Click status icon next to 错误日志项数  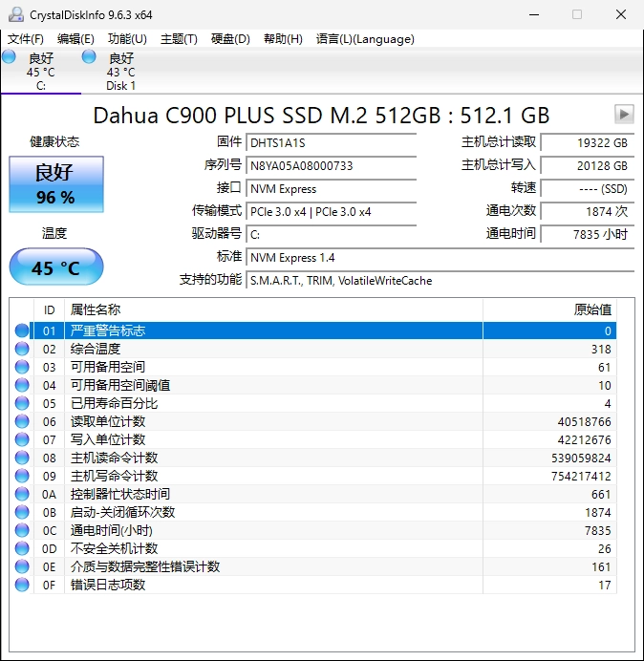[x=22, y=585]
